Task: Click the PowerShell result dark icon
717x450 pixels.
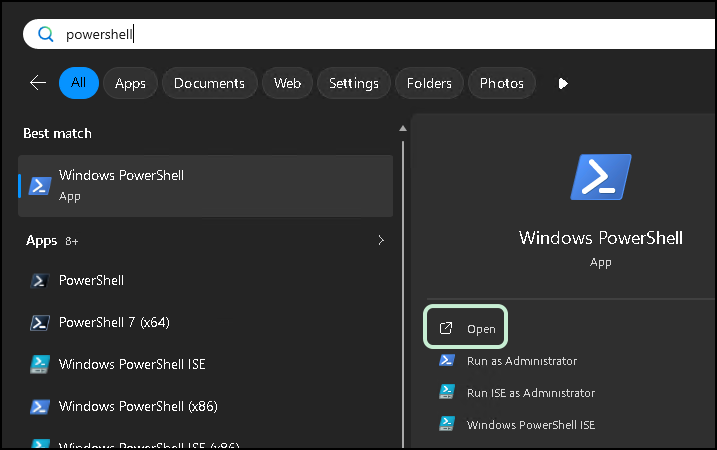Action: (40, 280)
